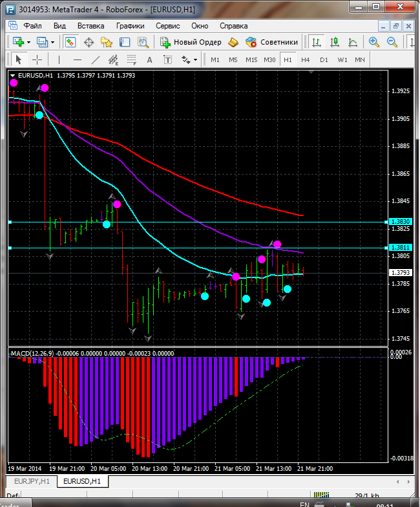Switch timeframe to H4
The image size is (420, 507).
pyautogui.click(x=305, y=59)
